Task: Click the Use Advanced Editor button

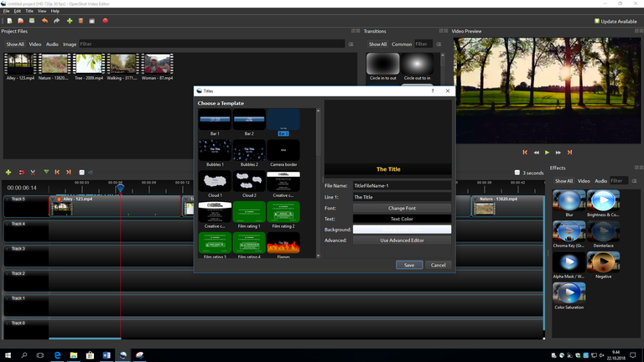Action: pos(402,240)
